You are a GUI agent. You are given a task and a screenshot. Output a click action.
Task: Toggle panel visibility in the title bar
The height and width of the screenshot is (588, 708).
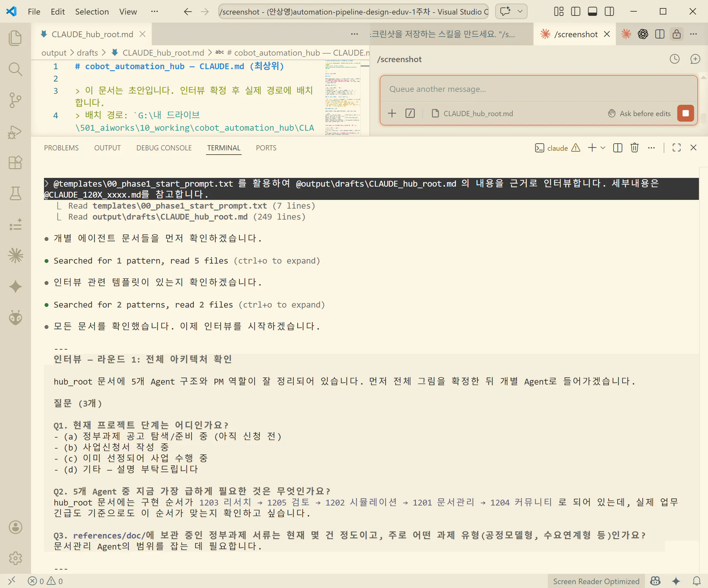coord(592,11)
